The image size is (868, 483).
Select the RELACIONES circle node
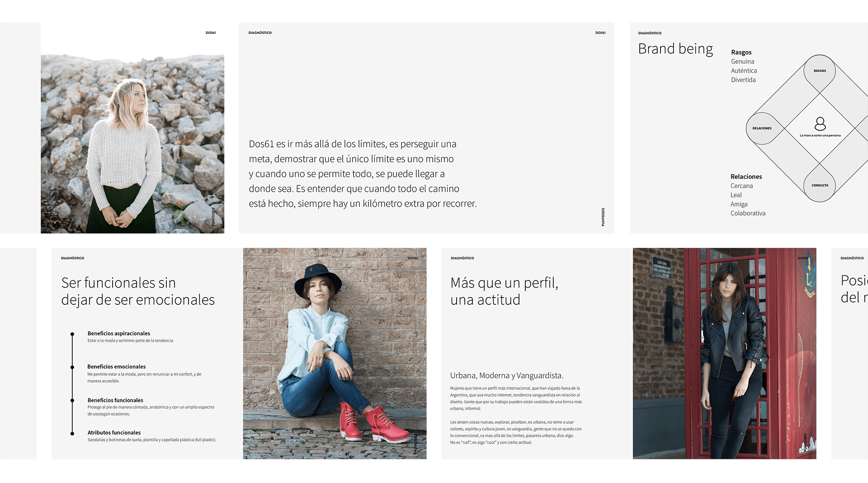tap(762, 128)
